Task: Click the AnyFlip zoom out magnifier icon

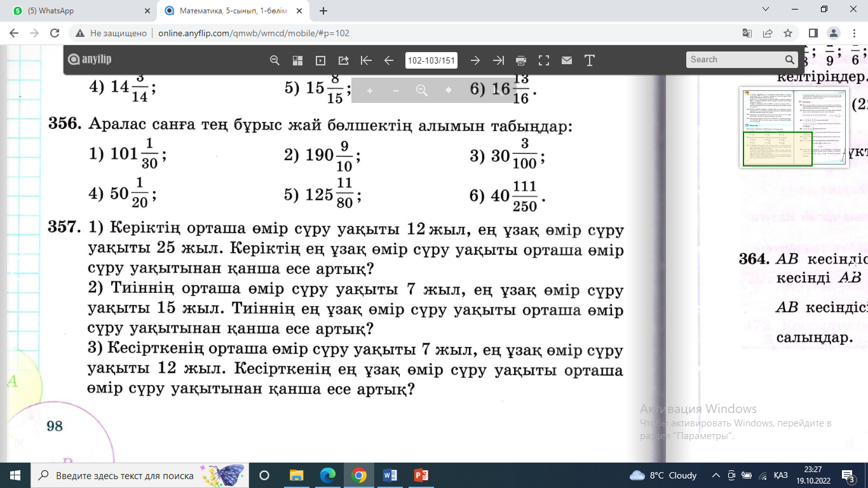Action: 275,60
